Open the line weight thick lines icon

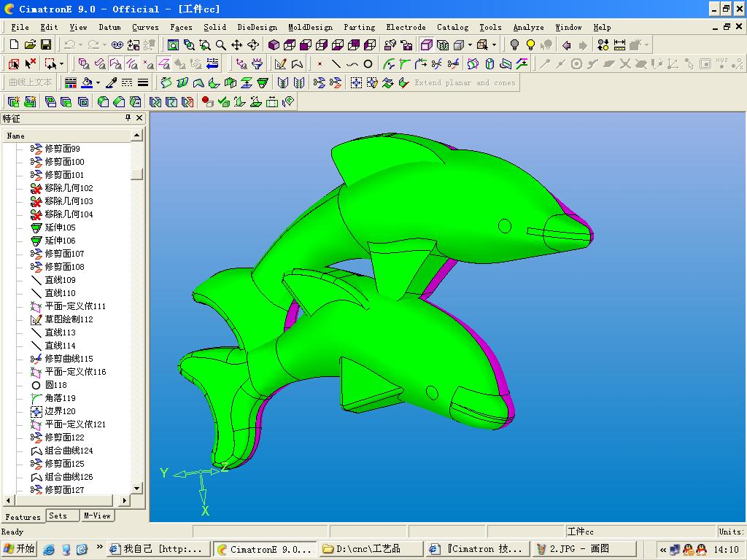[x=142, y=82]
